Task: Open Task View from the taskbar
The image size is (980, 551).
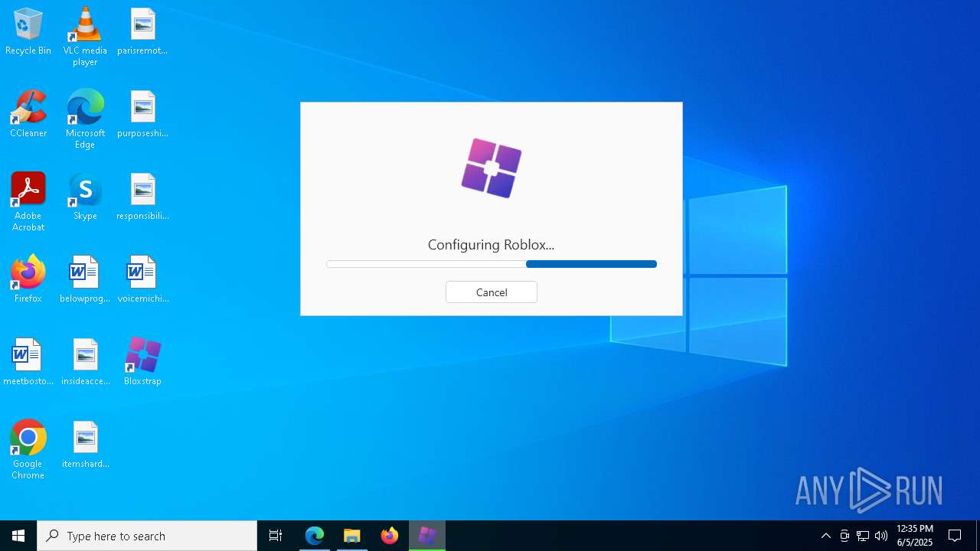Action: [276, 536]
